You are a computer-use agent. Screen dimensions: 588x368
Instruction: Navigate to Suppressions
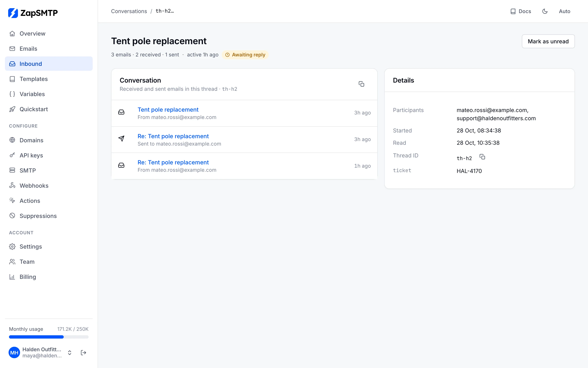pyautogui.click(x=49, y=216)
